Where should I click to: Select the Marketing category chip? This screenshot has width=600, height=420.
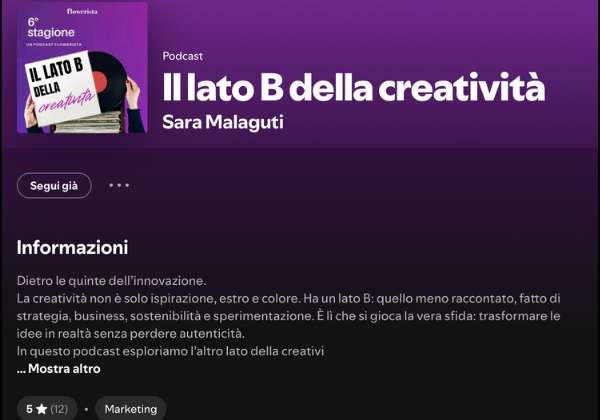coord(131,409)
